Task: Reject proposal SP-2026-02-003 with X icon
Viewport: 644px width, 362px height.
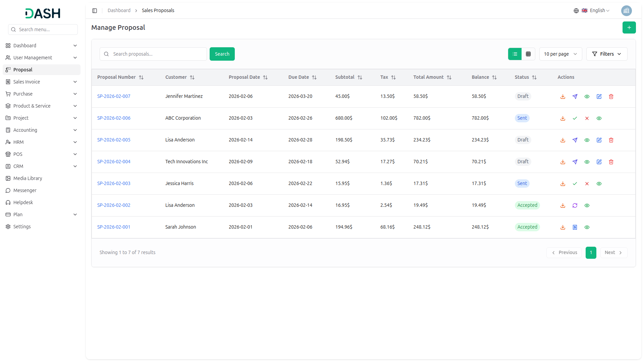Action: point(587,184)
